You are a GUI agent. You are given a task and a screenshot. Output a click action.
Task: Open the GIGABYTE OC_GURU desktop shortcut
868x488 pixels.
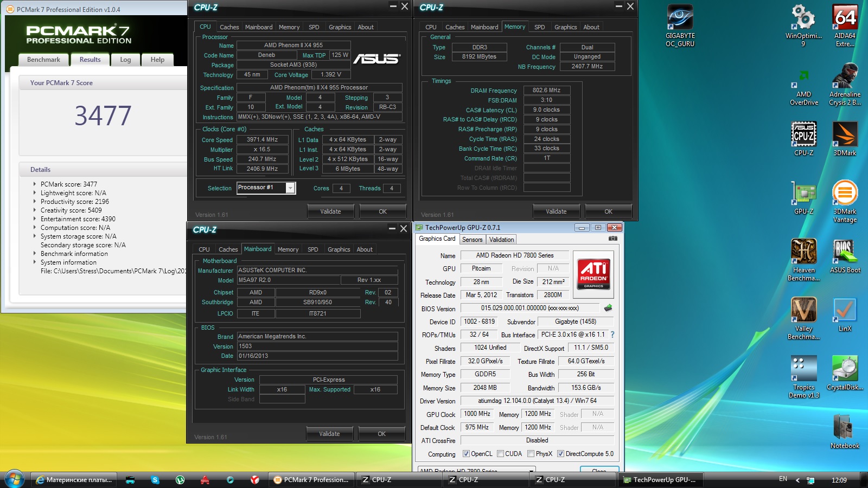coord(680,26)
